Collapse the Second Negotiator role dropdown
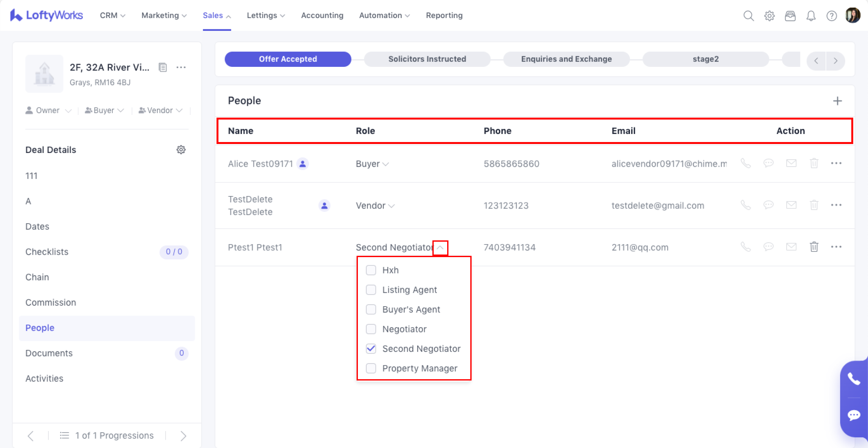The width and height of the screenshot is (868, 448). (440, 248)
